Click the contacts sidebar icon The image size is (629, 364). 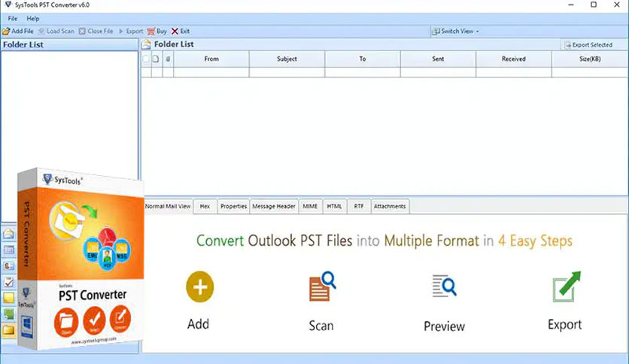click(x=8, y=265)
